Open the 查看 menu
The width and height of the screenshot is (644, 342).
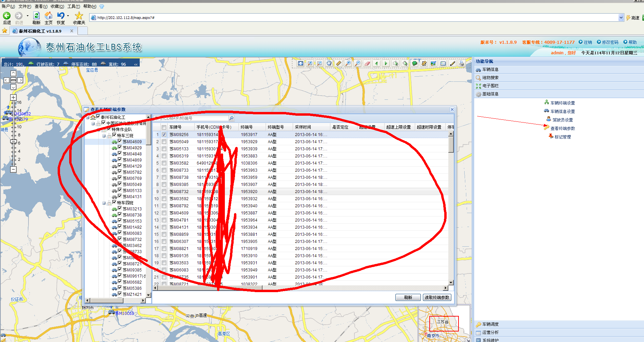pos(41,6)
